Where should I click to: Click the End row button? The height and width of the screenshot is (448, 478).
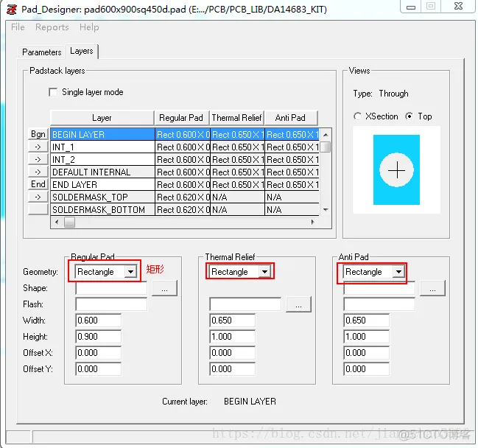[x=38, y=184]
